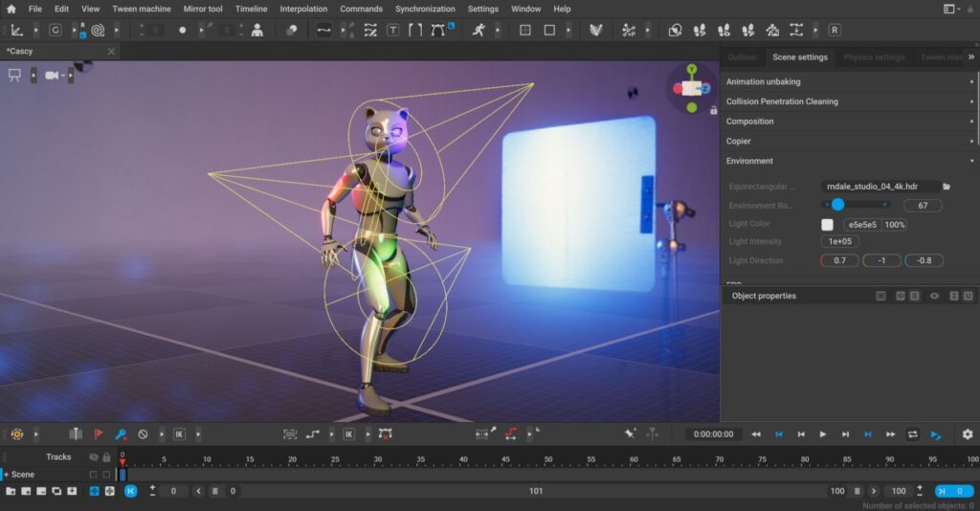Open the Light Color white swatch
The image size is (980, 511).
click(827, 225)
